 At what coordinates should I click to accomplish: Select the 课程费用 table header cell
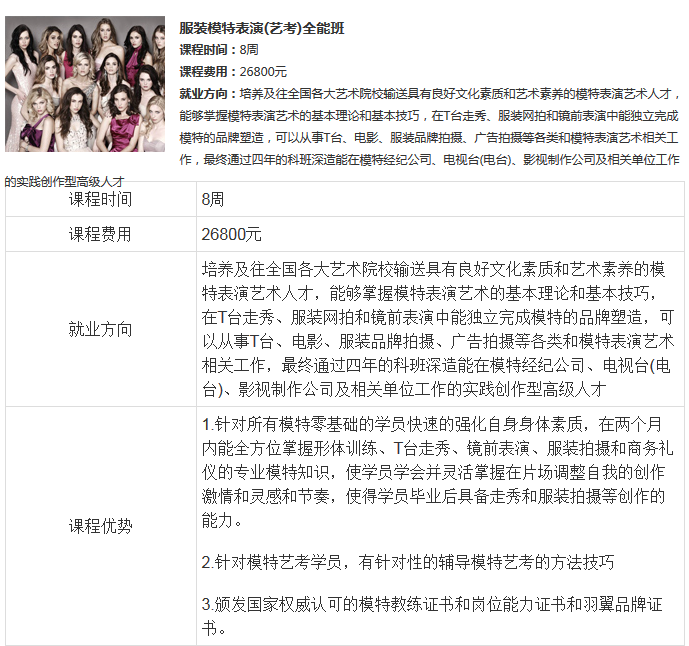[x=101, y=234]
